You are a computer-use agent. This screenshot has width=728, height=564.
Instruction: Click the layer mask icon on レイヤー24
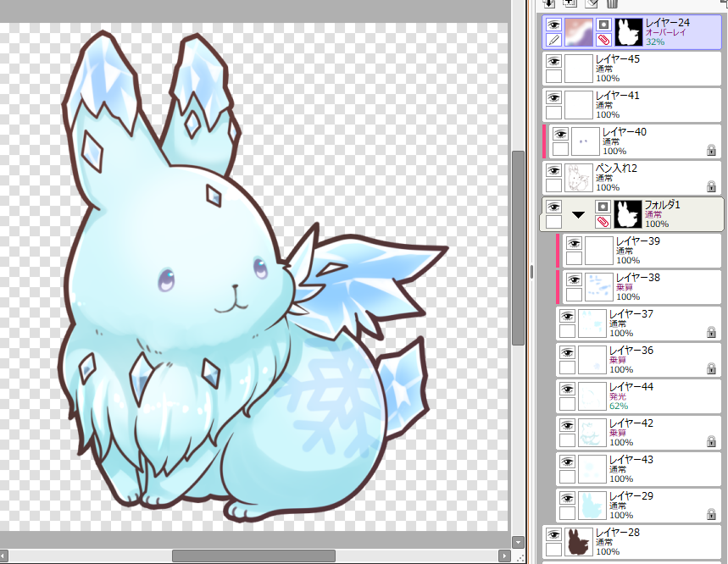point(603,24)
